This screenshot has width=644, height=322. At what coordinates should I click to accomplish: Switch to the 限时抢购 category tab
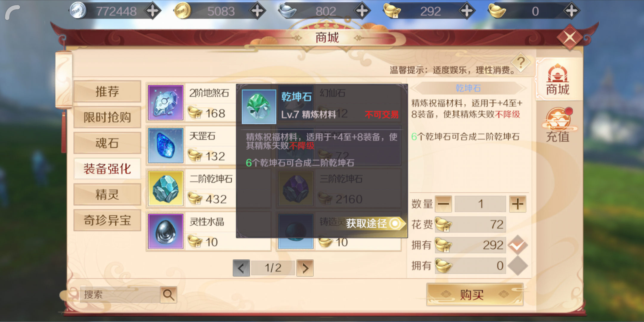[x=107, y=117]
